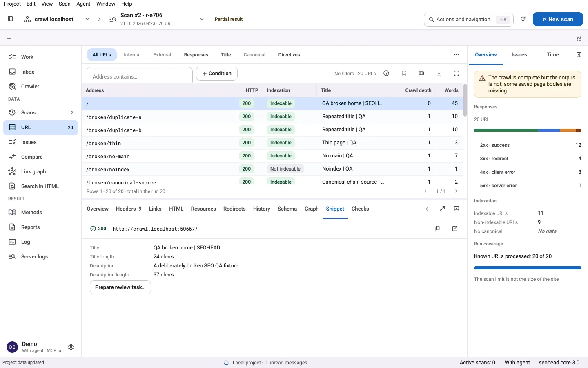Screen dimensions: 588x368
Task: Go to previous page of URL rows
Action: [425, 191]
